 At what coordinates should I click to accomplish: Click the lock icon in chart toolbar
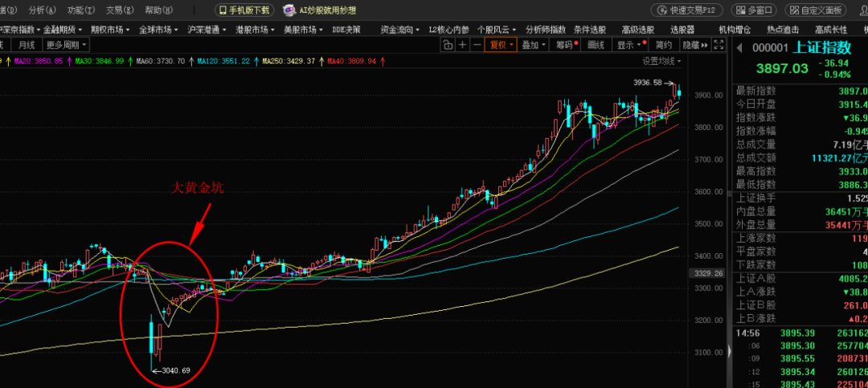pyautogui.click(x=448, y=45)
